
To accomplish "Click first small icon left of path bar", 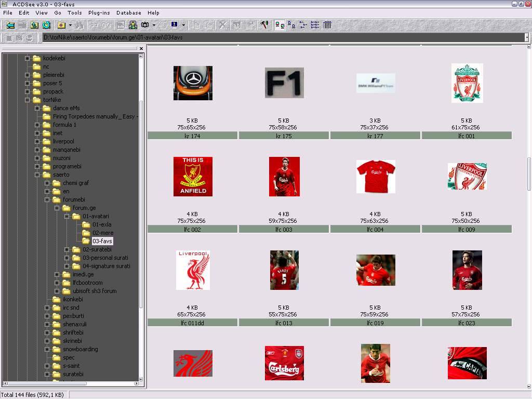I will pyautogui.click(x=9, y=38).
